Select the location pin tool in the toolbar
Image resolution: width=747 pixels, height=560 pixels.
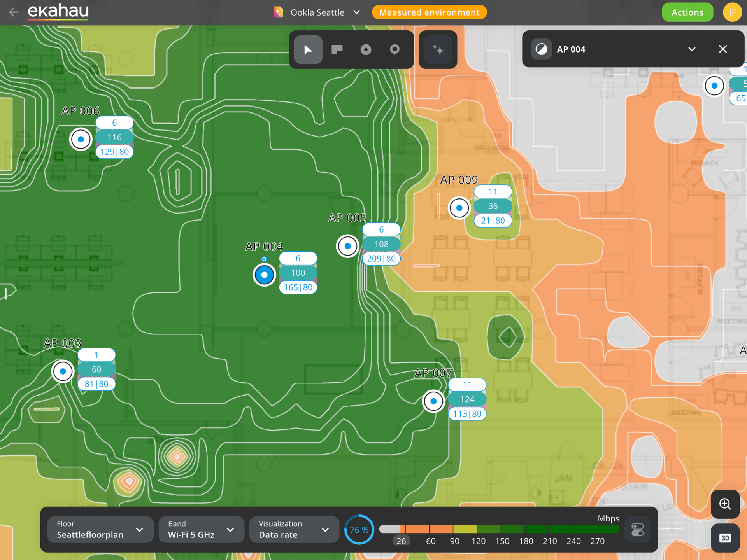click(394, 49)
